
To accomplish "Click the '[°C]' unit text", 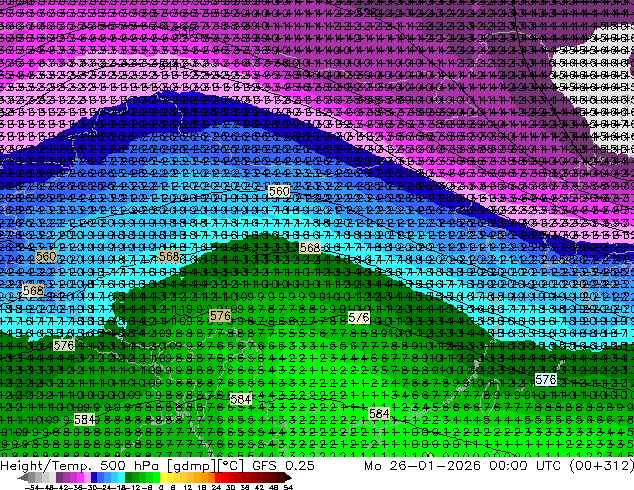I will pos(230,466).
